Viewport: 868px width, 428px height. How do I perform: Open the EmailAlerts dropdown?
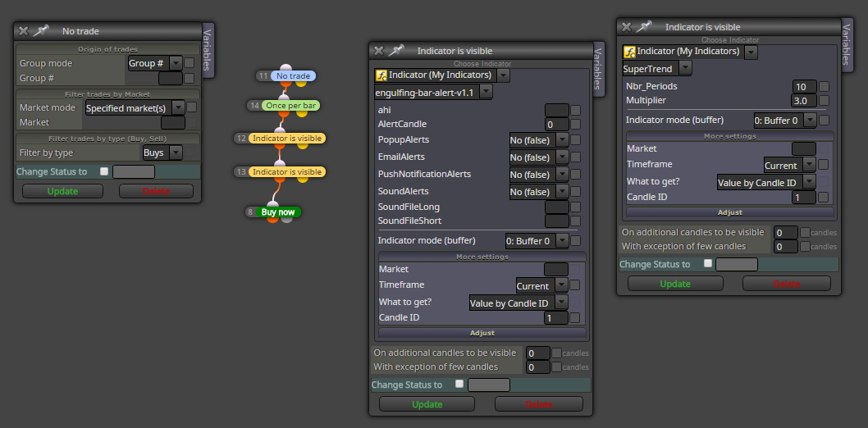click(539, 157)
